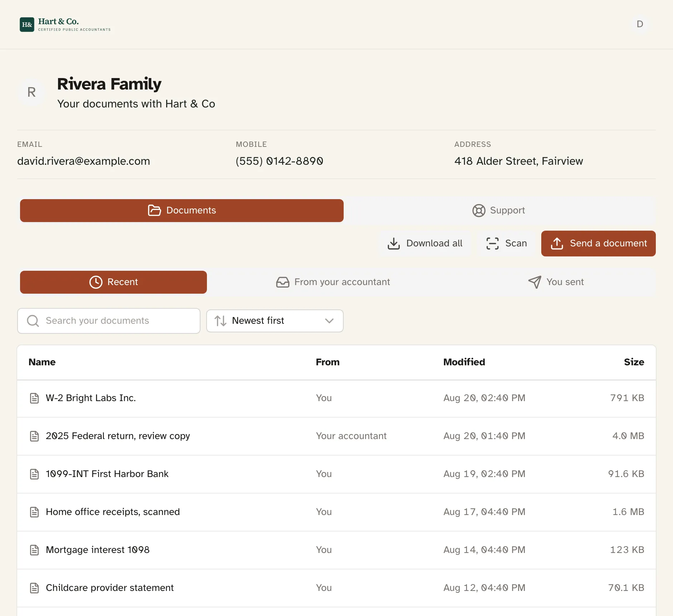Click the file icon for 2025 Federal return
Image resolution: width=673 pixels, height=616 pixels.
(x=34, y=436)
